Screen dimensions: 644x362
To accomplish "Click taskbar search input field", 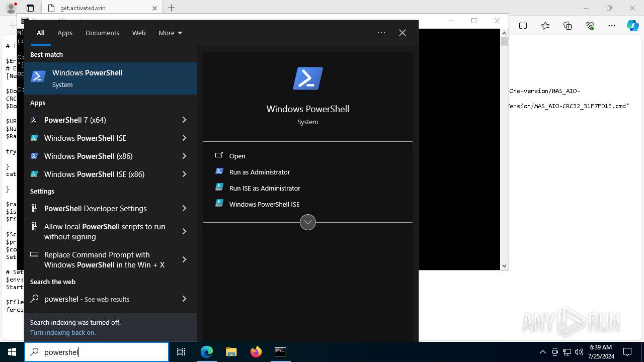I will coord(97,352).
